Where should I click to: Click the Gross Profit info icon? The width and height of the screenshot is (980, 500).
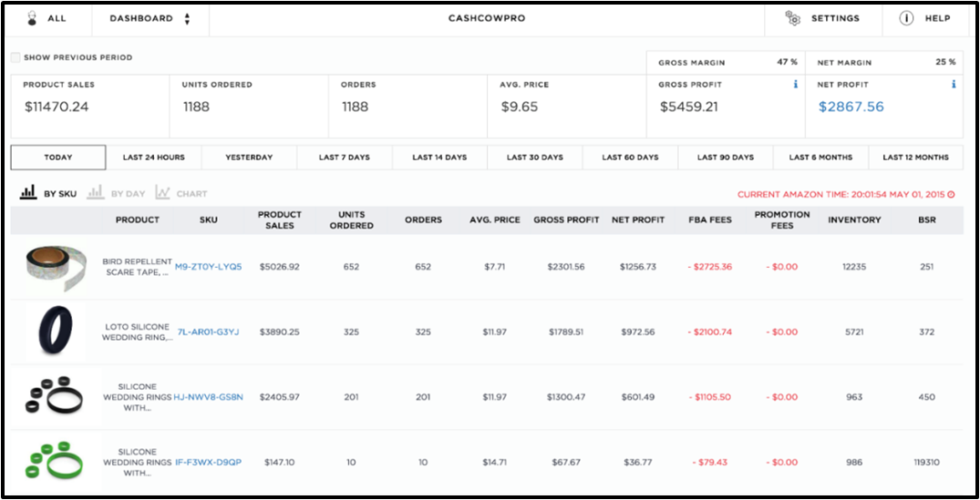click(x=795, y=85)
